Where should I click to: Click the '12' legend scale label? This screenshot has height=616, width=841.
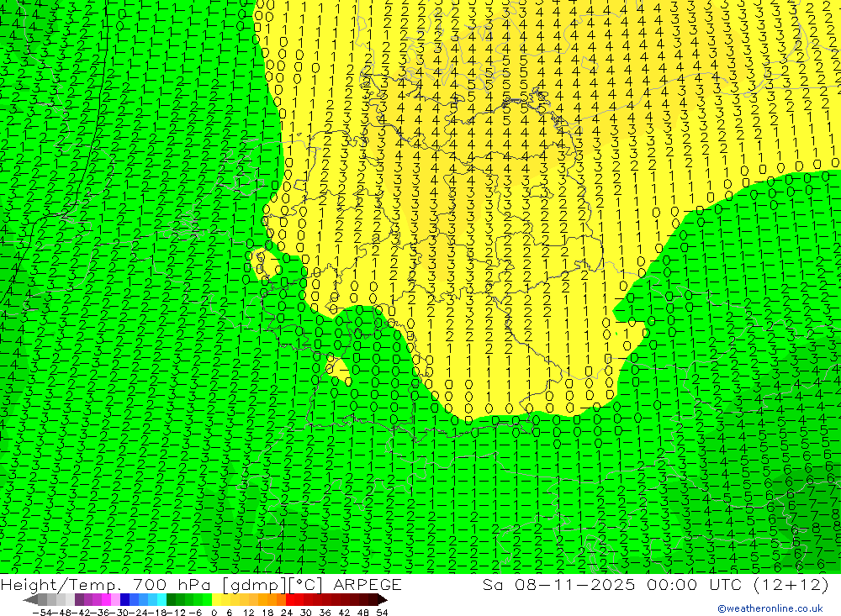[248, 613]
